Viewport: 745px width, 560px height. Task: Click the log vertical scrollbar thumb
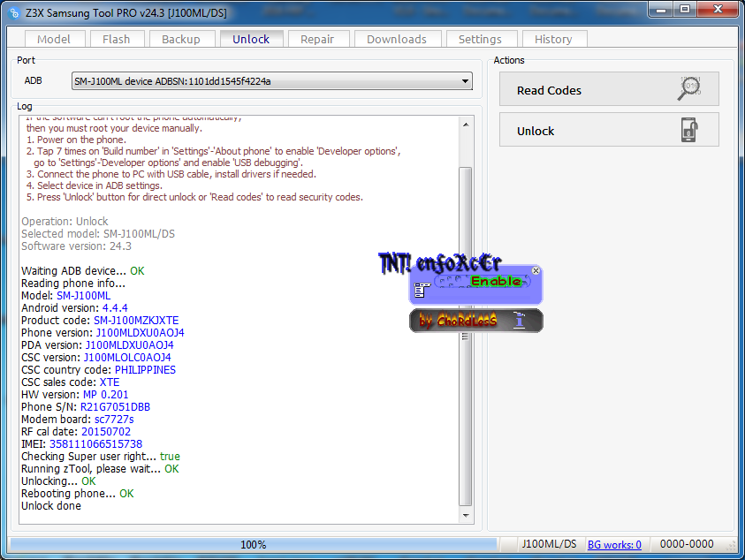(x=466, y=337)
